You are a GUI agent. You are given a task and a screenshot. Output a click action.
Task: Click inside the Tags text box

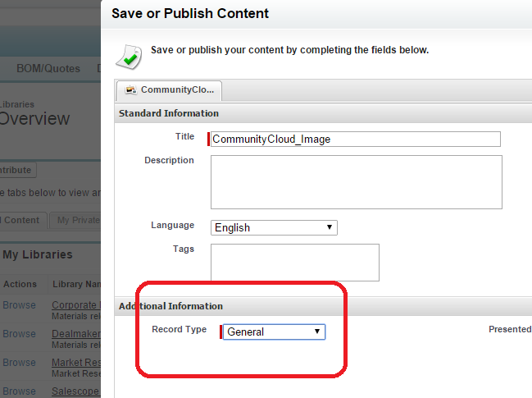(x=295, y=263)
